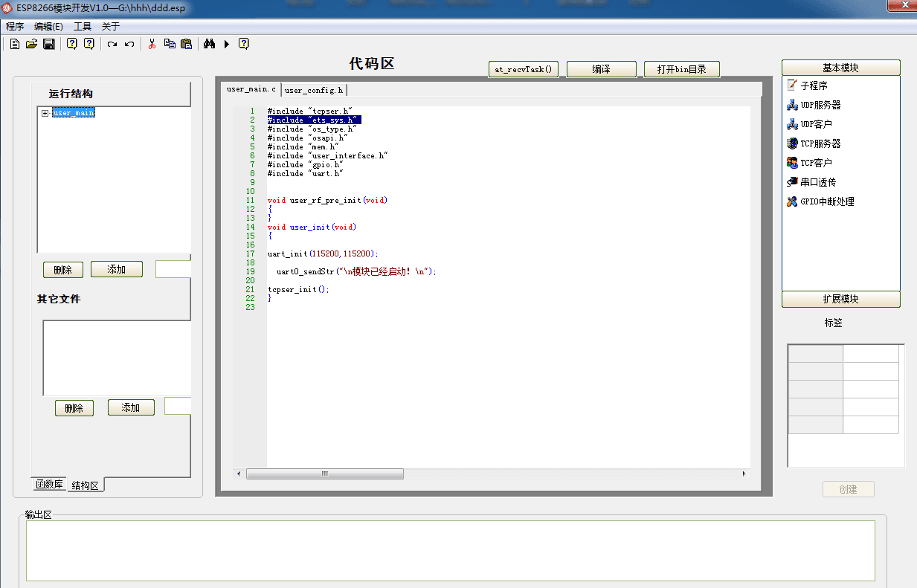The height and width of the screenshot is (588, 917).
Task: Click the help icon next to Save
Action: pyautogui.click(x=71, y=44)
